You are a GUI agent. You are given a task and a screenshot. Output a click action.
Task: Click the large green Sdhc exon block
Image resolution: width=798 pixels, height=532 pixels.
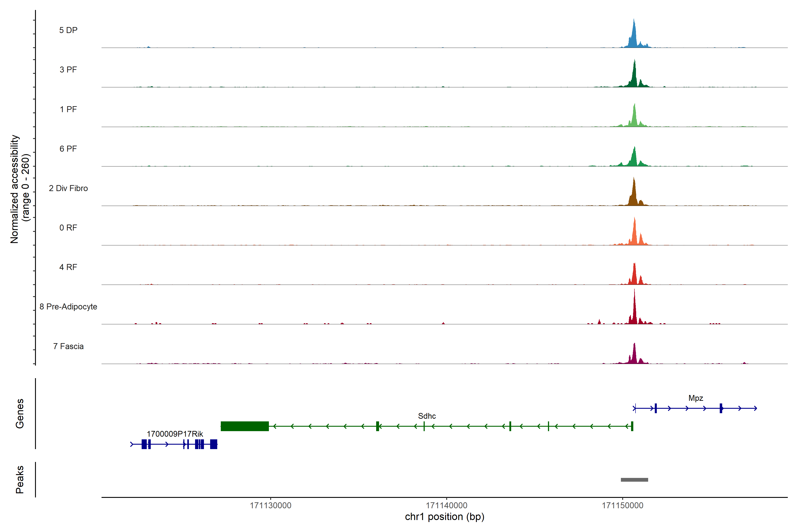(x=245, y=426)
